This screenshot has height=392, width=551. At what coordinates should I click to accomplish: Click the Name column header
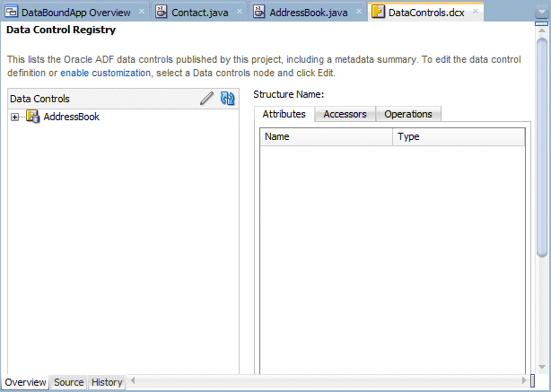point(326,136)
